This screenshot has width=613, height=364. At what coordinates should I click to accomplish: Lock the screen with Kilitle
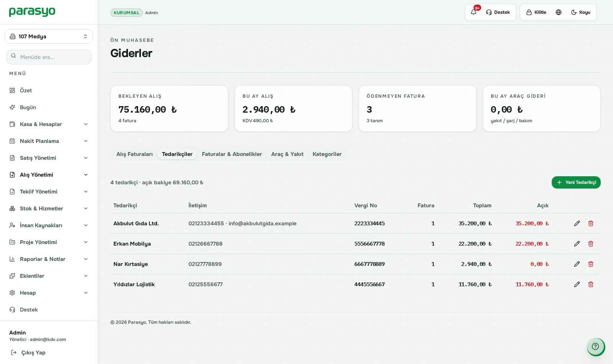(x=536, y=12)
